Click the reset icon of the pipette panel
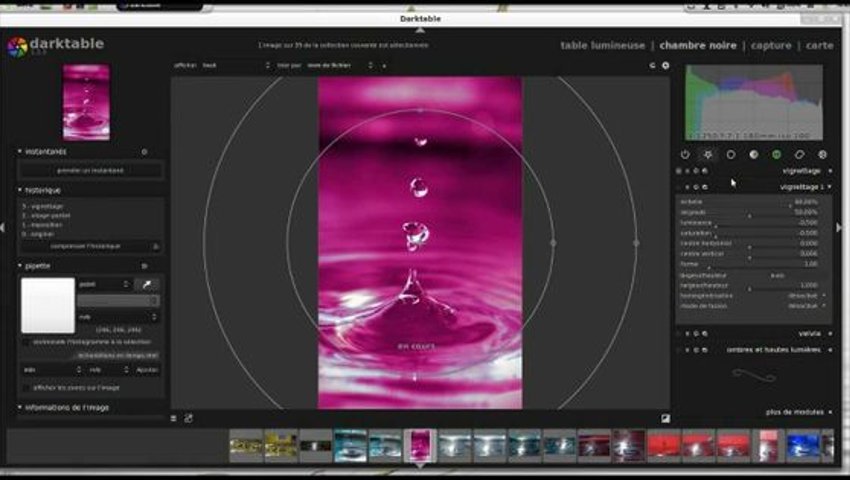 coord(144,266)
